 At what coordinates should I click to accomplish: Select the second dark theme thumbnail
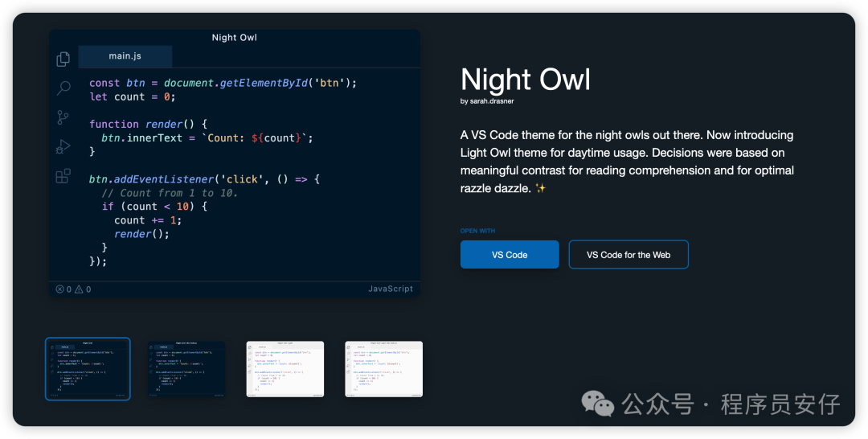pyautogui.click(x=186, y=369)
